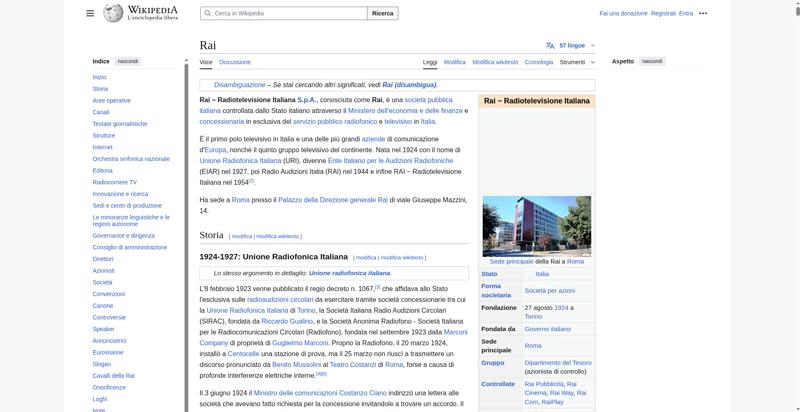
Task: Go to Consiglio di amministrazione section
Action: pos(130,248)
